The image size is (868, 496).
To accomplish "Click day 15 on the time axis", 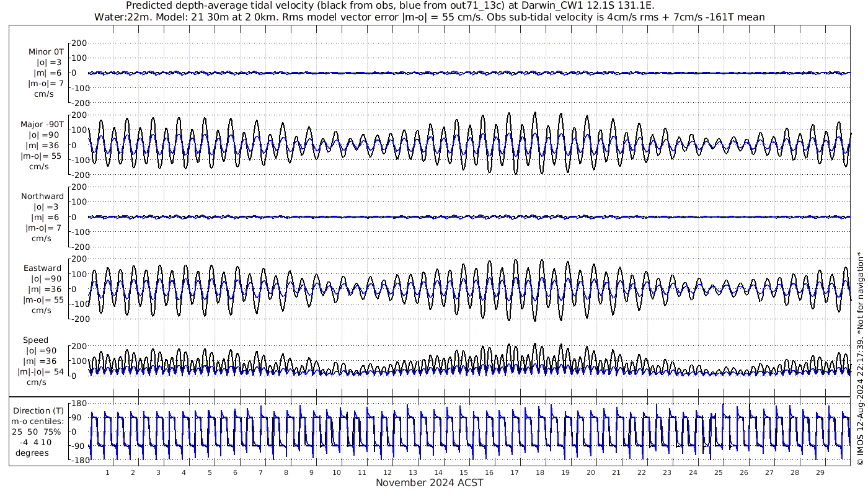I will pos(464,472).
